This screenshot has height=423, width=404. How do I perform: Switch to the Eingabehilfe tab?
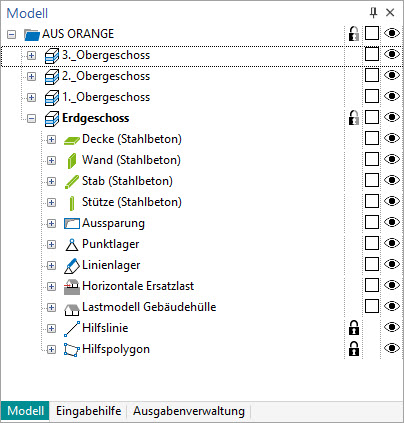(88, 411)
